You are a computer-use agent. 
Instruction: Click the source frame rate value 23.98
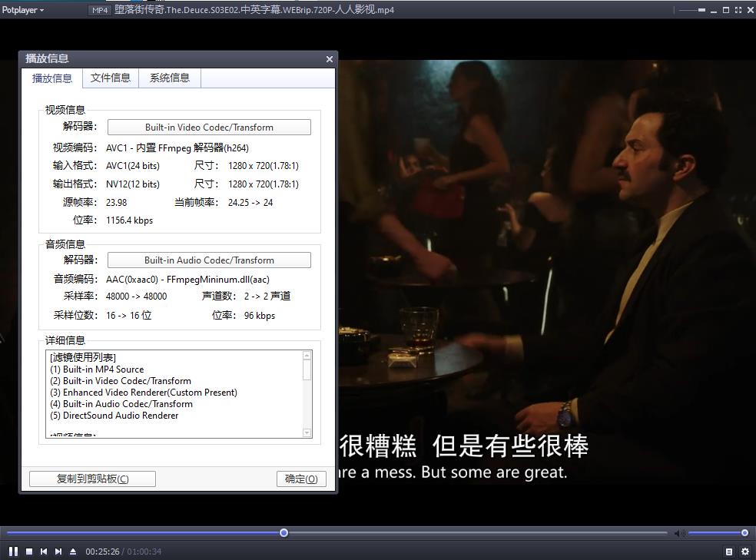pos(116,202)
